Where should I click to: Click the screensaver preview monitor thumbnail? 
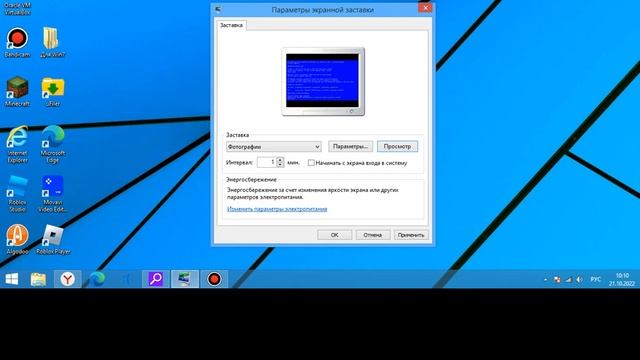coord(323,82)
